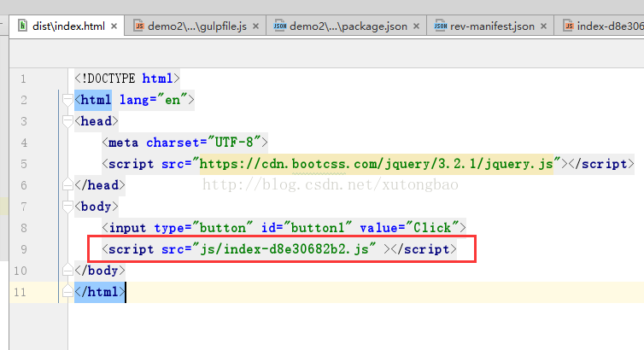Click the opening <head> tag text
Image resolution: width=644 pixels, height=350 pixels.
[97, 121]
